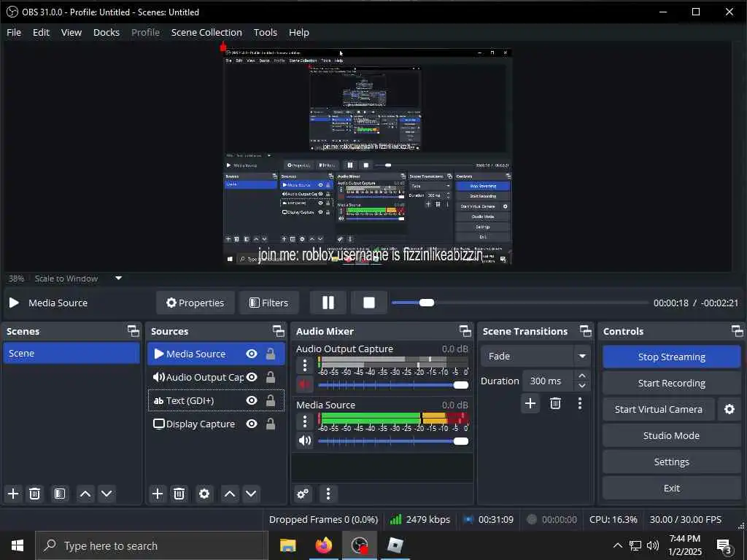This screenshot has width=747, height=560.
Task: Open preview scaling dropdown arrow
Action: [119, 278]
